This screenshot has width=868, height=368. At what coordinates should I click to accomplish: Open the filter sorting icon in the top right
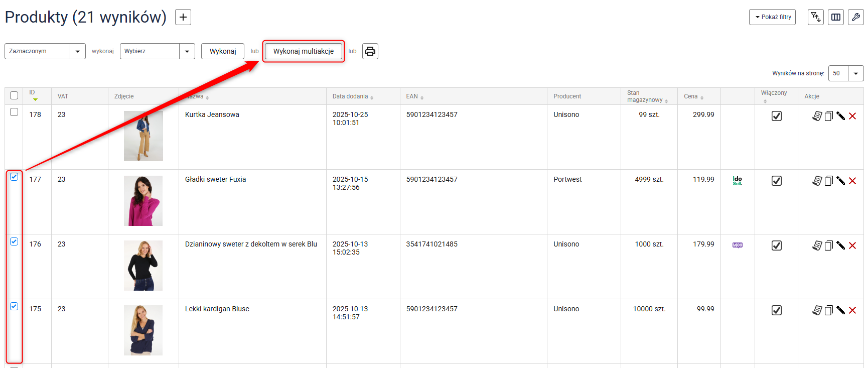[x=816, y=17]
